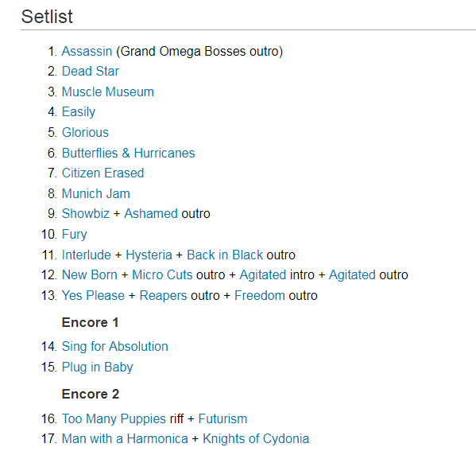The height and width of the screenshot is (459, 476).
Task: Open Butterflies & Hurricanes link
Action: (x=129, y=153)
